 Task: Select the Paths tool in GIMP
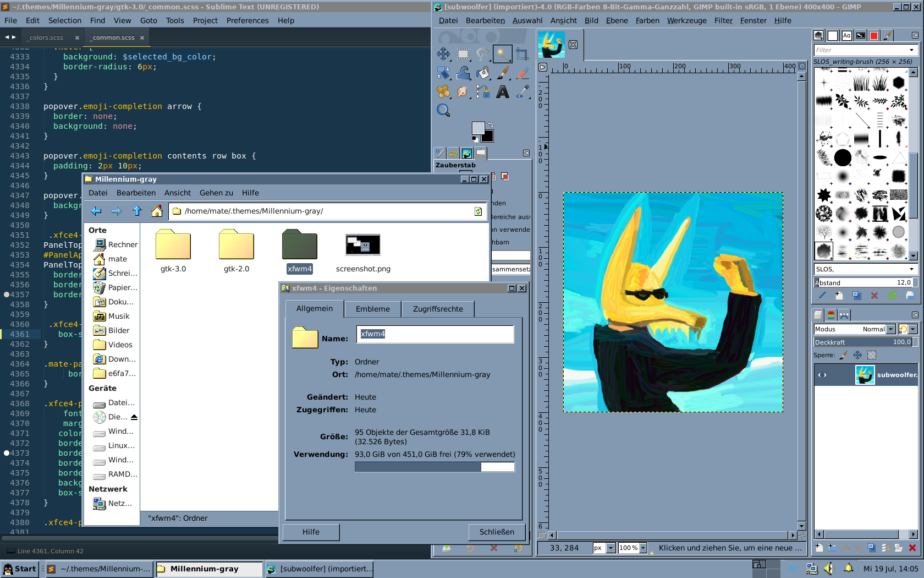click(483, 91)
